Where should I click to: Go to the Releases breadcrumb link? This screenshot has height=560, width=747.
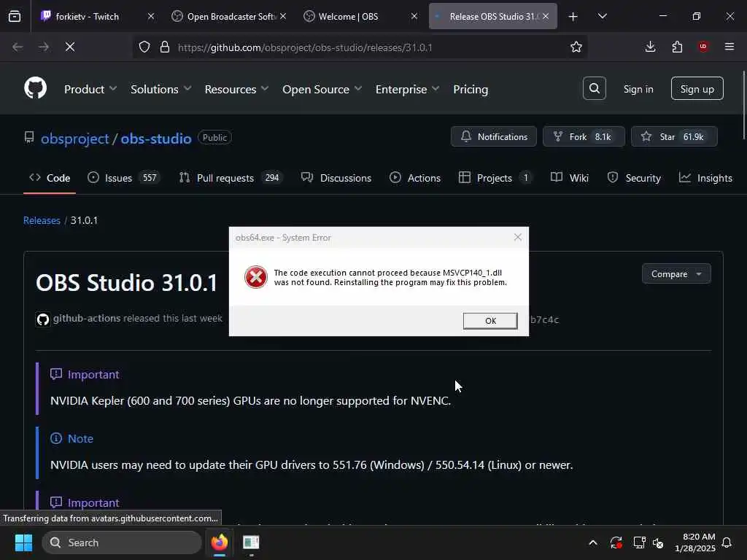click(x=42, y=220)
